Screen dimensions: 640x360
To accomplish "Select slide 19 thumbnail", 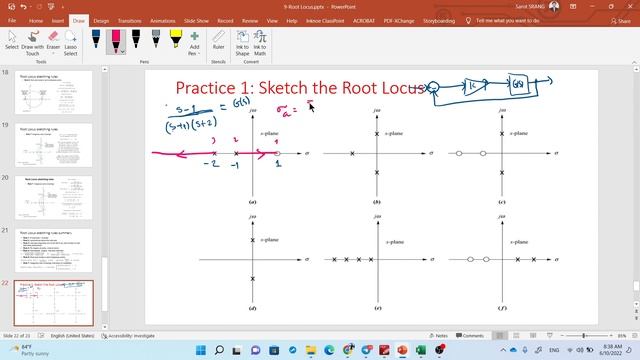I will (53, 145).
